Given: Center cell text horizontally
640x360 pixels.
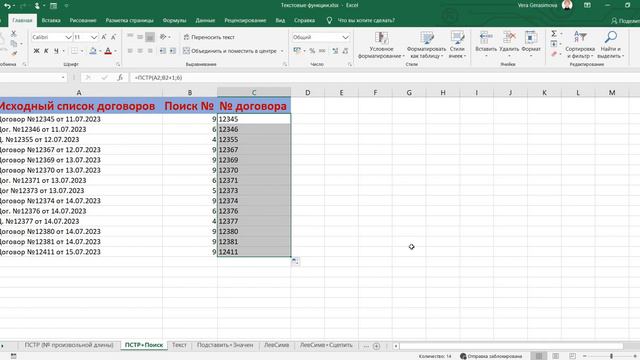Looking at the screenshot, I should click(x=140, y=51).
